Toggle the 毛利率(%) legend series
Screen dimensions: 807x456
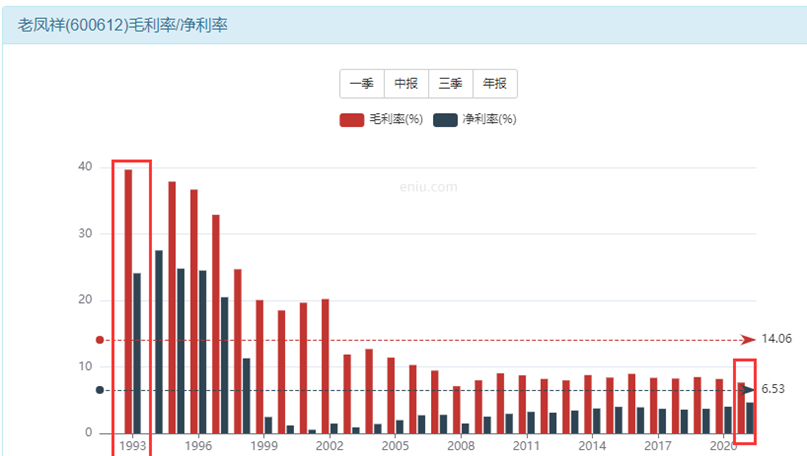pyautogui.click(x=381, y=119)
